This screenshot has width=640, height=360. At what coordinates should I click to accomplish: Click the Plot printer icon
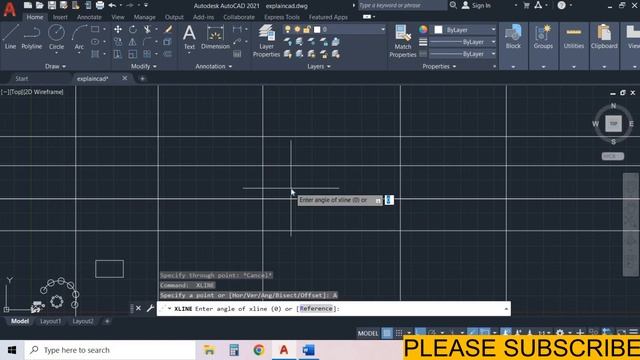100,5
